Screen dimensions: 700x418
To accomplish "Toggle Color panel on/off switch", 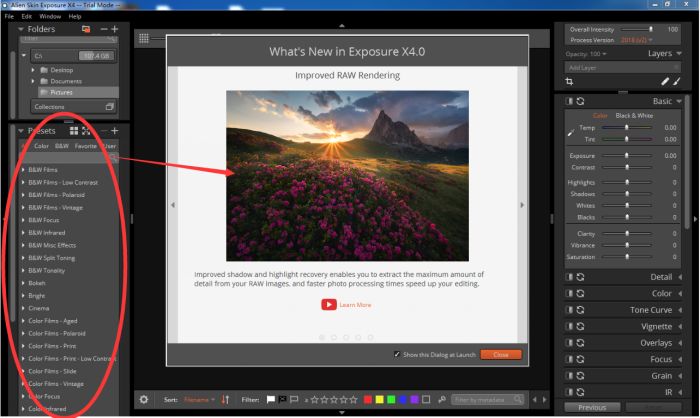I will pyautogui.click(x=569, y=294).
